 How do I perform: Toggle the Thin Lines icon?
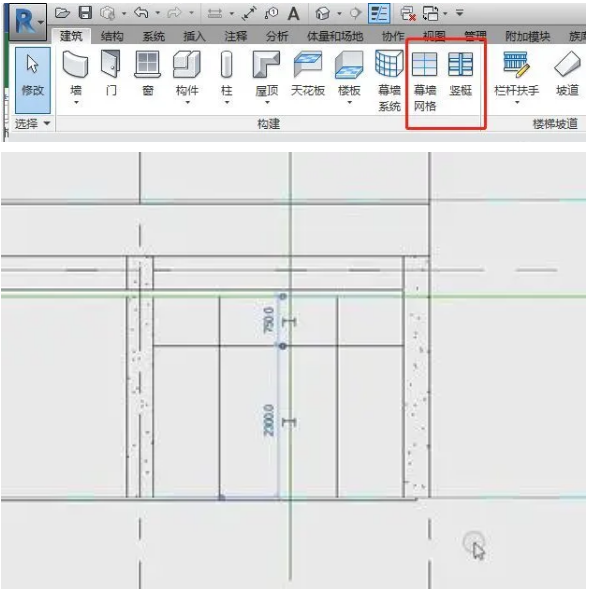[379, 14]
